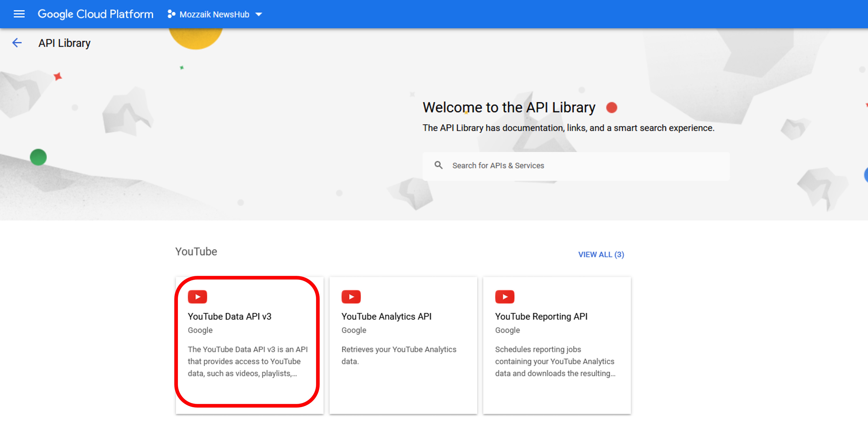The height and width of the screenshot is (434, 868).
Task: Click the magnifier search icon
Action: [x=438, y=165]
